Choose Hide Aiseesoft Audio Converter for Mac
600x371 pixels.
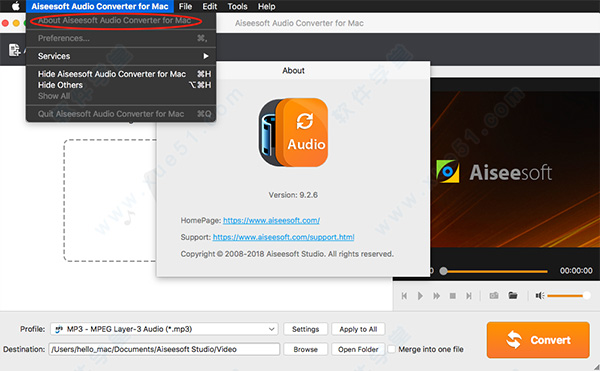[121, 74]
